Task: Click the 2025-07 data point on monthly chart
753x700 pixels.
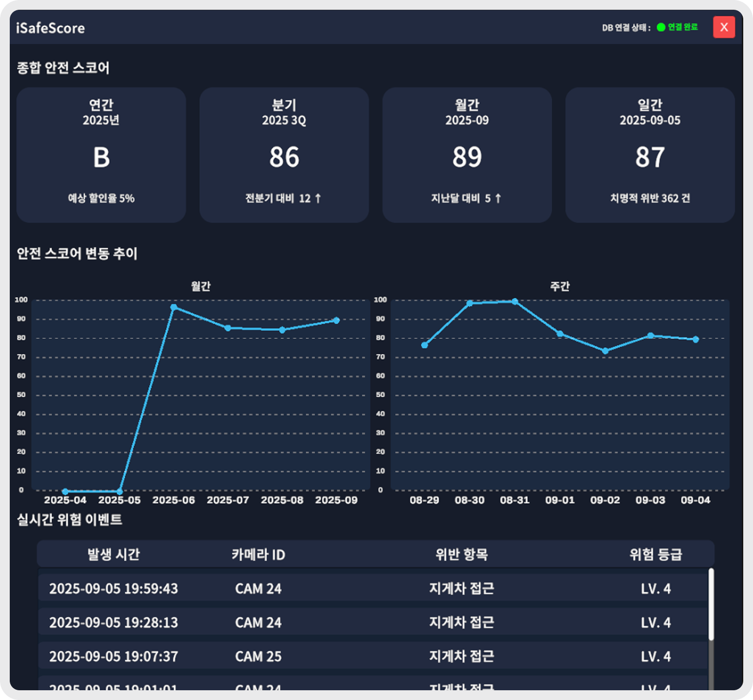Action: pyautogui.click(x=228, y=328)
